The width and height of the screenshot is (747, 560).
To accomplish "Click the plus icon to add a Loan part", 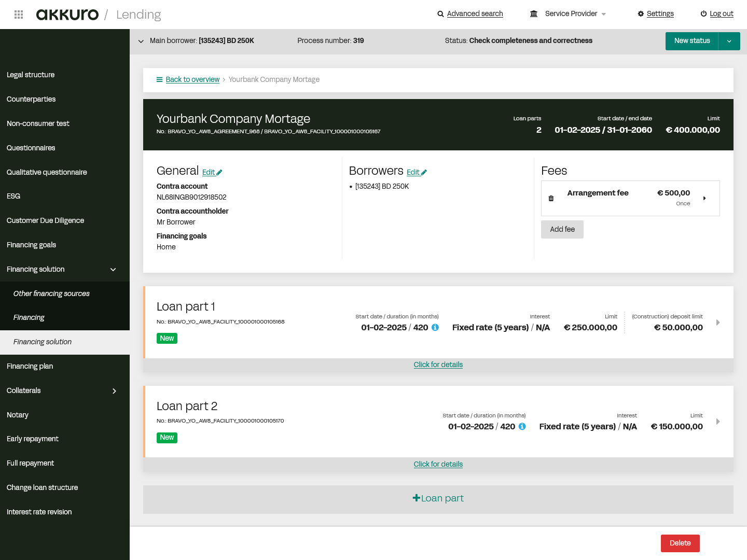I will [417, 498].
